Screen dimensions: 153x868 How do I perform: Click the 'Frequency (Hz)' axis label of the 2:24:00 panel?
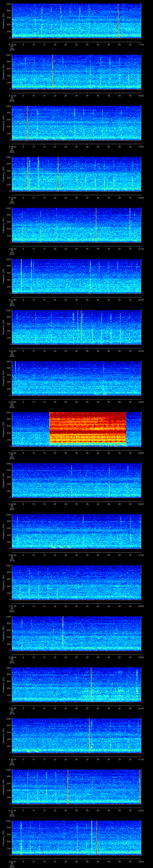pyautogui.click(x=3, y=429)
